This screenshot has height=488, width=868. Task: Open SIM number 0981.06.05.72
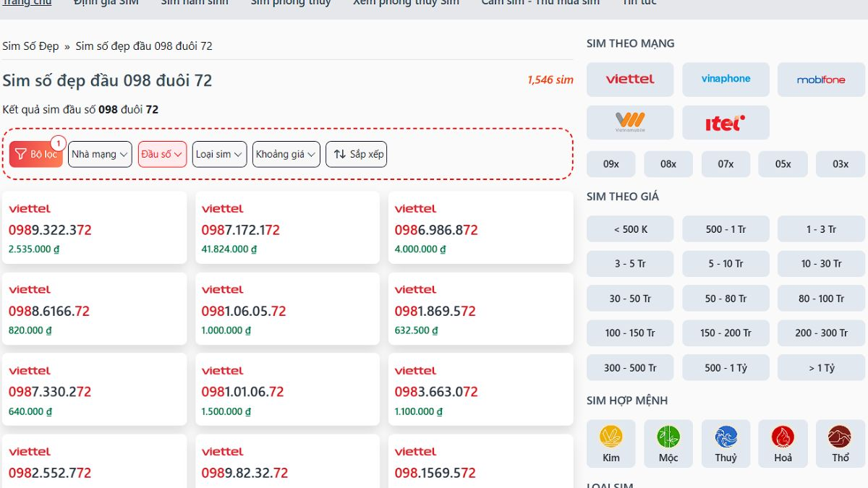[287, 309]
